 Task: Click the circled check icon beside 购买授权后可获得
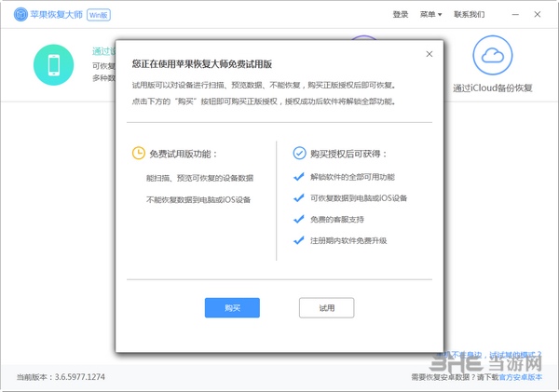299,154
